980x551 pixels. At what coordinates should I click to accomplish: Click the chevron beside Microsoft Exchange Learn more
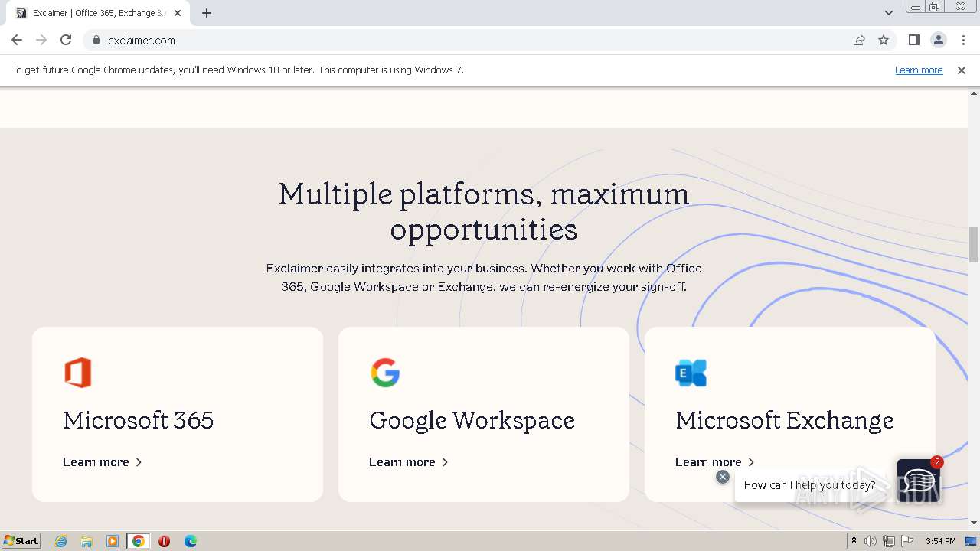(x=751, y=462)
